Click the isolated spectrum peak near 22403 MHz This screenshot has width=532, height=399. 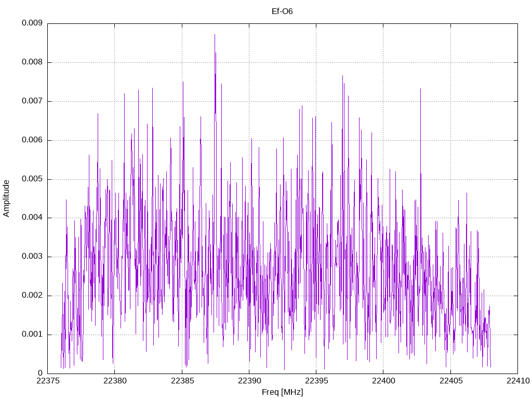[420, 89]
